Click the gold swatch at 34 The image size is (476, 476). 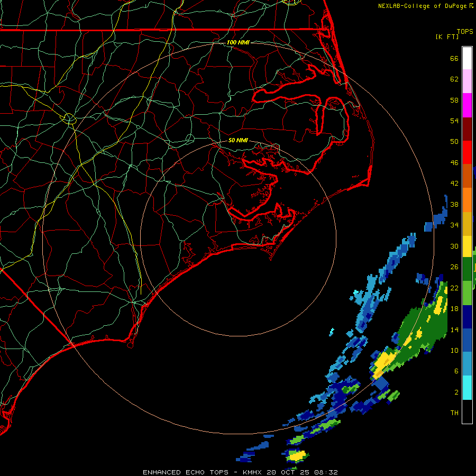(x=467, y=224)
